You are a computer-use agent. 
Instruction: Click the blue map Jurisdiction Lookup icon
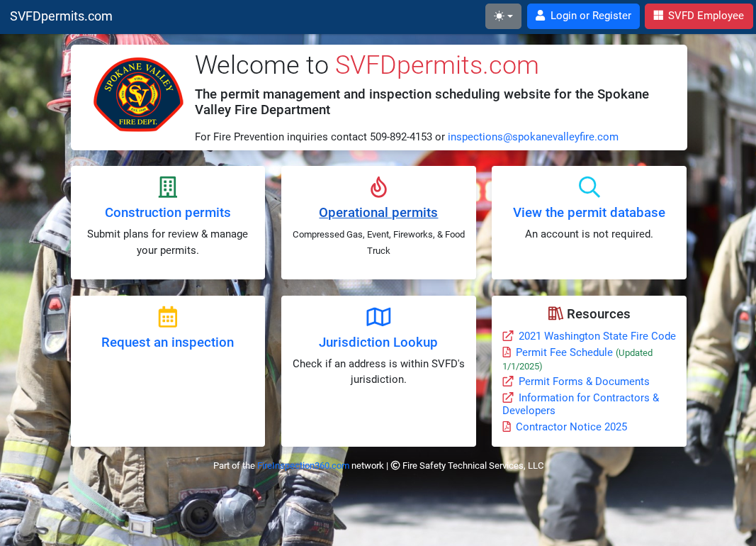(378, 317)
